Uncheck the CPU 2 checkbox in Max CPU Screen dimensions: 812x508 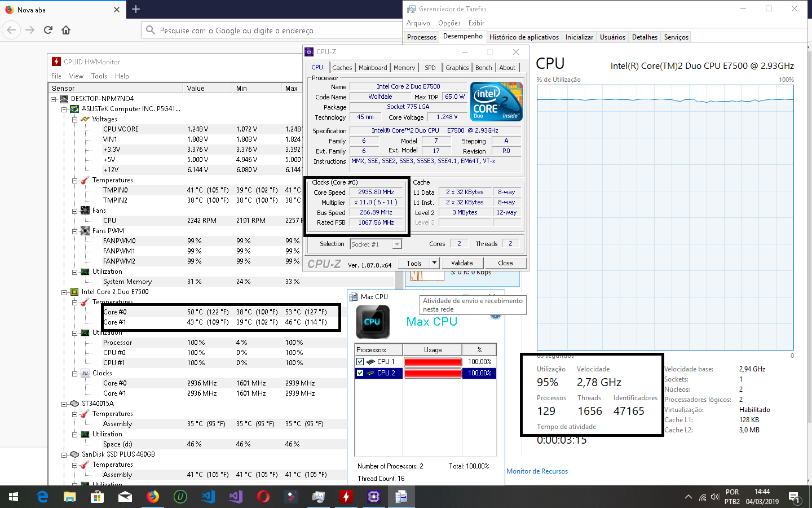tap(360, 373)
